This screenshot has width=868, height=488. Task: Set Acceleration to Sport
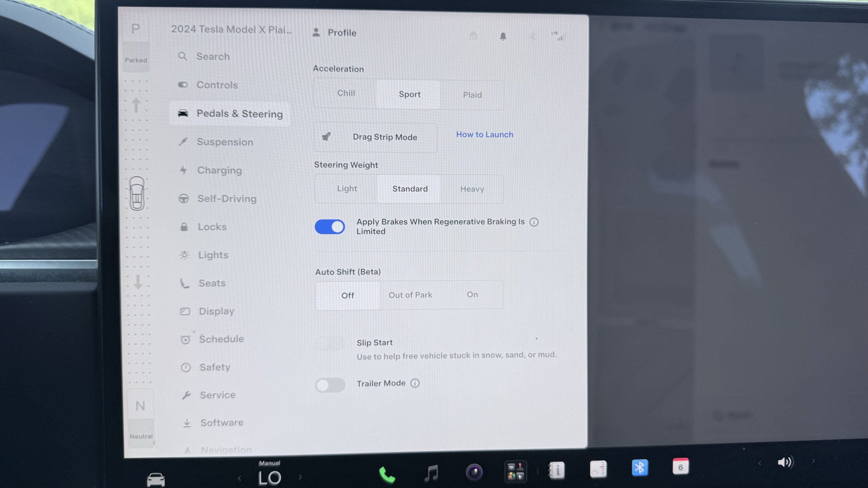coord(409,94)
